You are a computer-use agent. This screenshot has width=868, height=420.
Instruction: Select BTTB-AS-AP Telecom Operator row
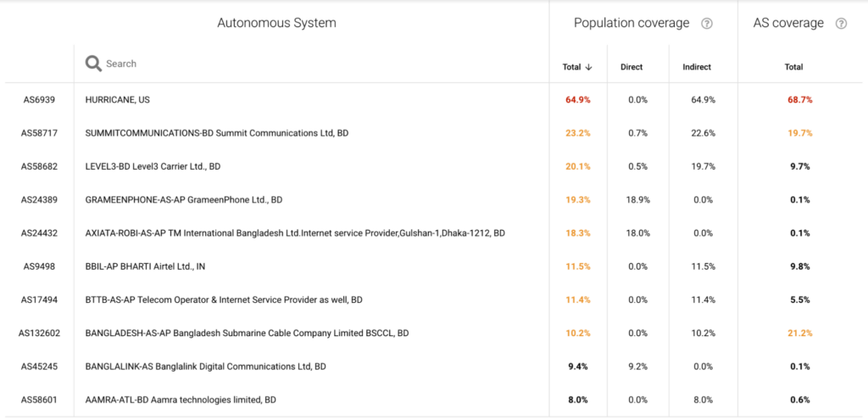tap(224, 300)
